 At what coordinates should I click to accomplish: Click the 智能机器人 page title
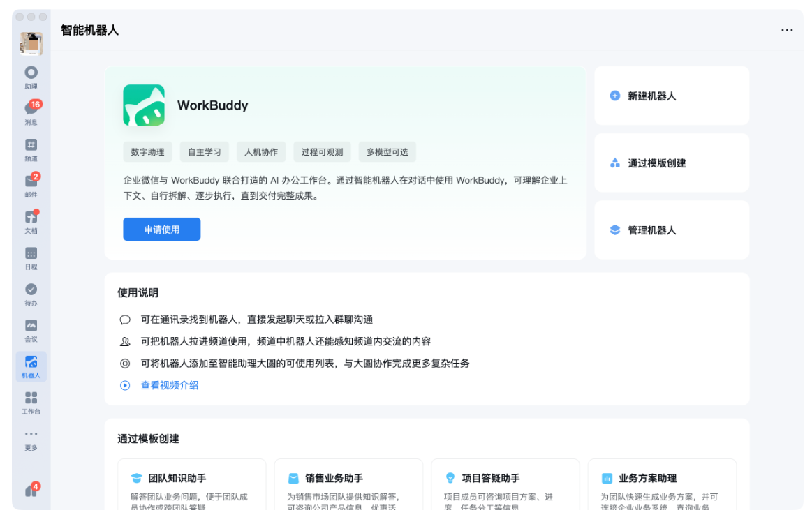click(x=89, y=30)
